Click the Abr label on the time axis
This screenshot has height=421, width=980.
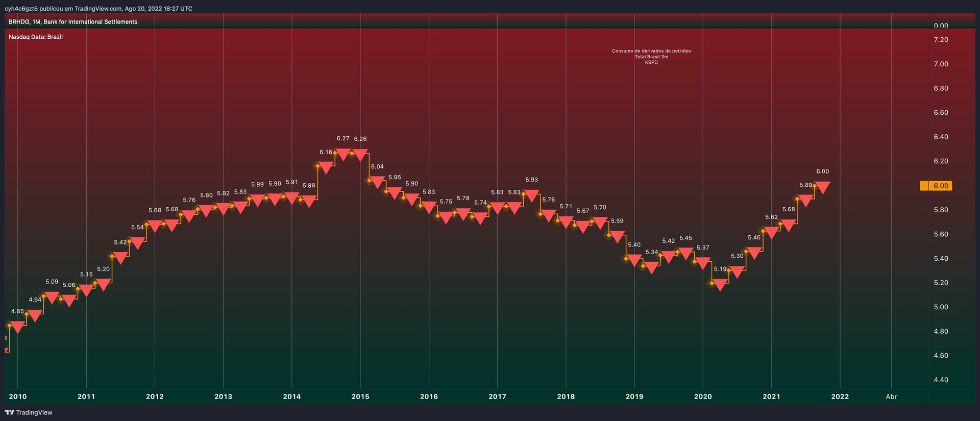click(891, 397)
